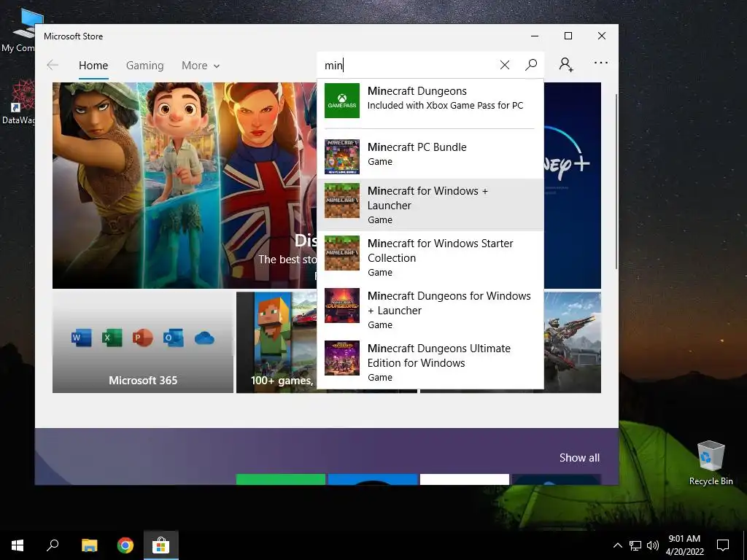Click the Outlook icon in Microsoft 365 tile
Screen dimensions: 747x560
173,338
